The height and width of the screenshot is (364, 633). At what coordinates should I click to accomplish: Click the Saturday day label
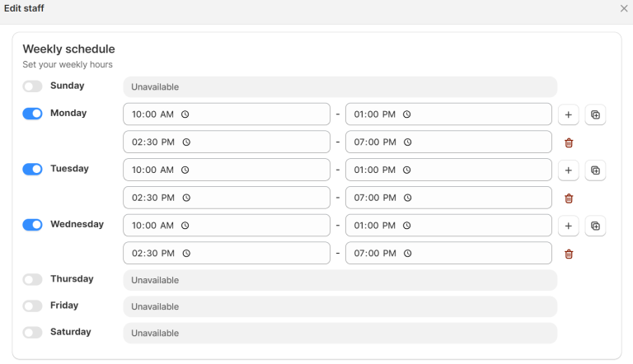click(71, 332)
